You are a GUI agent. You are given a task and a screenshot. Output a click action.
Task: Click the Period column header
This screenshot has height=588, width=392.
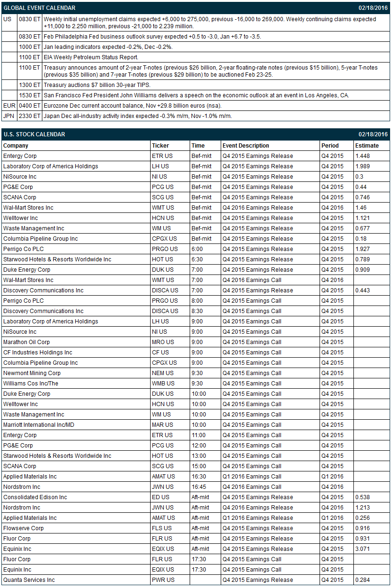330,146
